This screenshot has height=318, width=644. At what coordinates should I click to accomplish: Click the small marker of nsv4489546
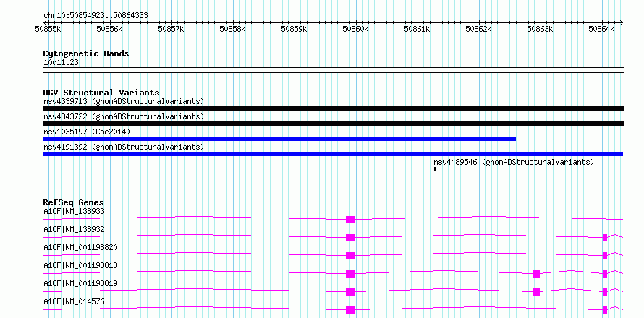coord(435,168)
